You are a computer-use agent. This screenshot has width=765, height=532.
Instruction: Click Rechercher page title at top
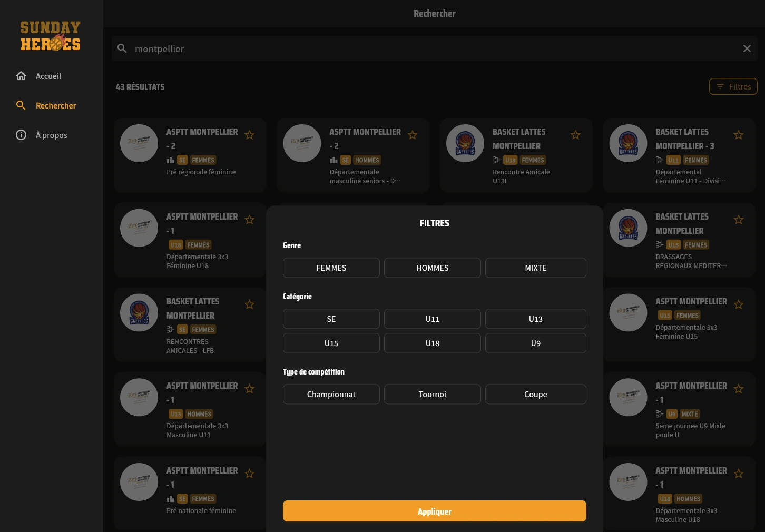coord(435,14)
